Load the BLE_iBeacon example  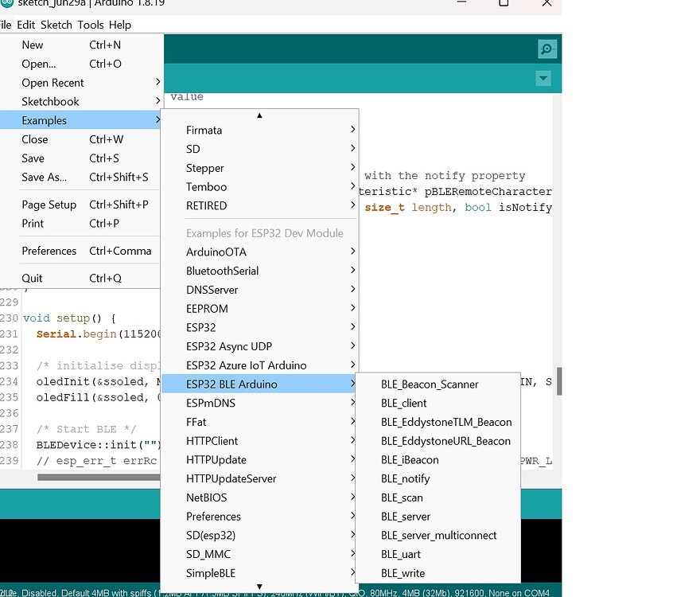click(438, 460)
